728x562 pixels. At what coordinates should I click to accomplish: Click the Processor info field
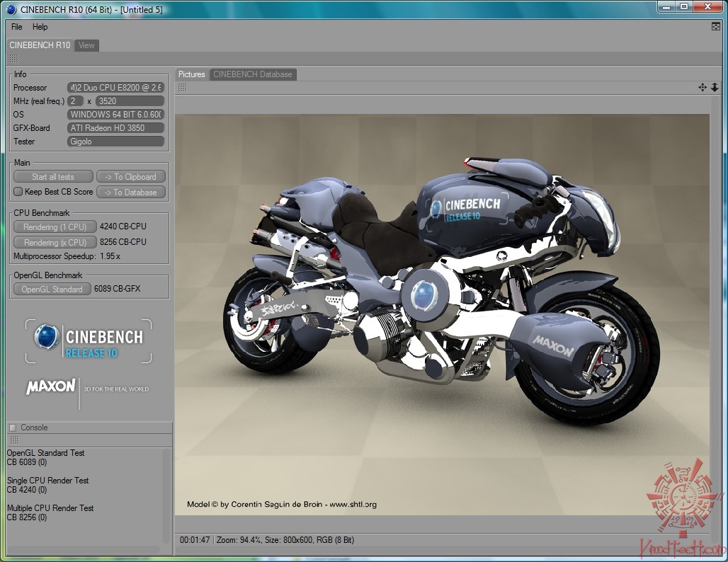(x=115, y=87)
